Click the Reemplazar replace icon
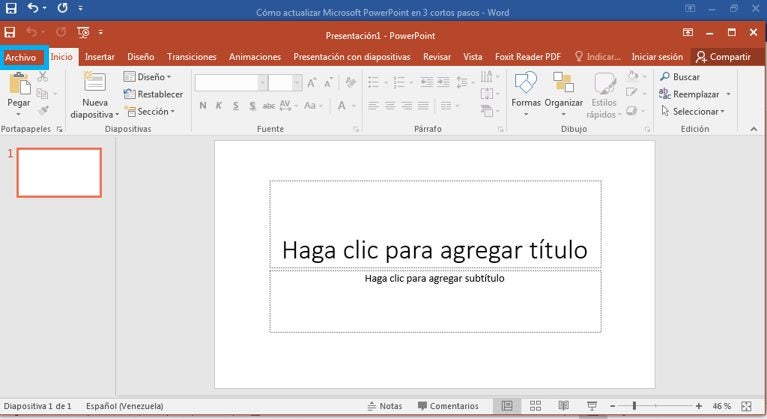The image size is (767, 419). click(x=664, y=93)
